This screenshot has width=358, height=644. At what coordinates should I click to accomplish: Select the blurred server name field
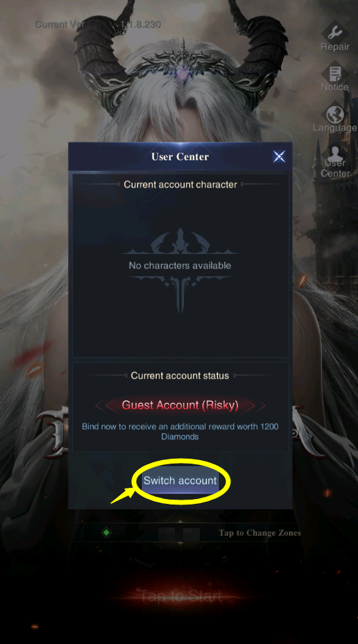(x=179, y=534)
